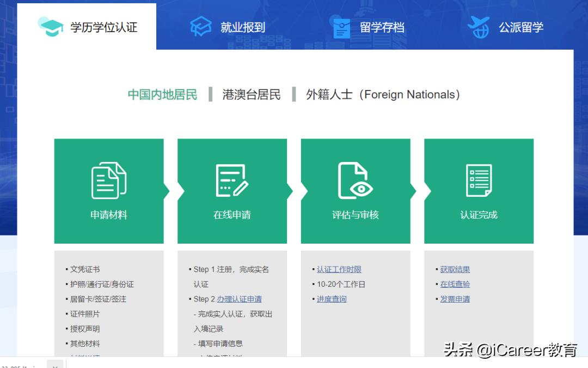This screenshot has height=368, width=588.
Task: Switch to the 就业报到 section
Action: click(233, 25)
